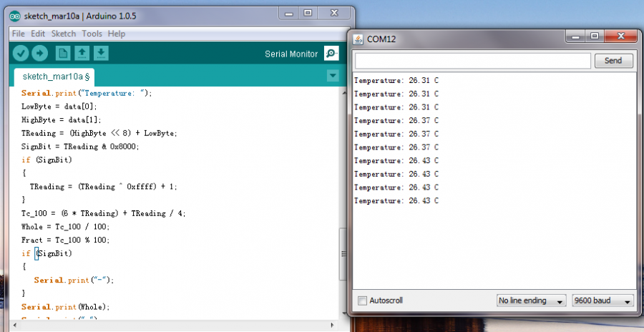This screenshot has height=332, width=644.
Task: Open the tab options dropdown arrow
Action: [332, 76]
